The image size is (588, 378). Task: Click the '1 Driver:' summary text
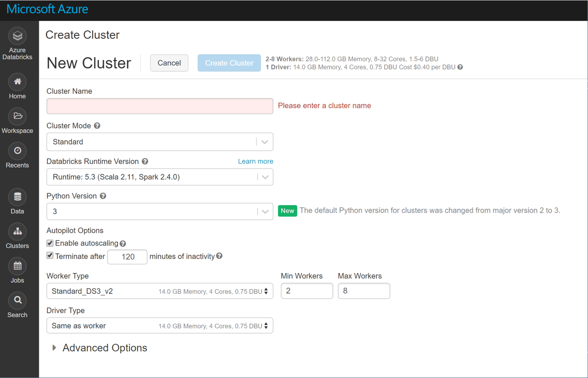click(278, 67)
